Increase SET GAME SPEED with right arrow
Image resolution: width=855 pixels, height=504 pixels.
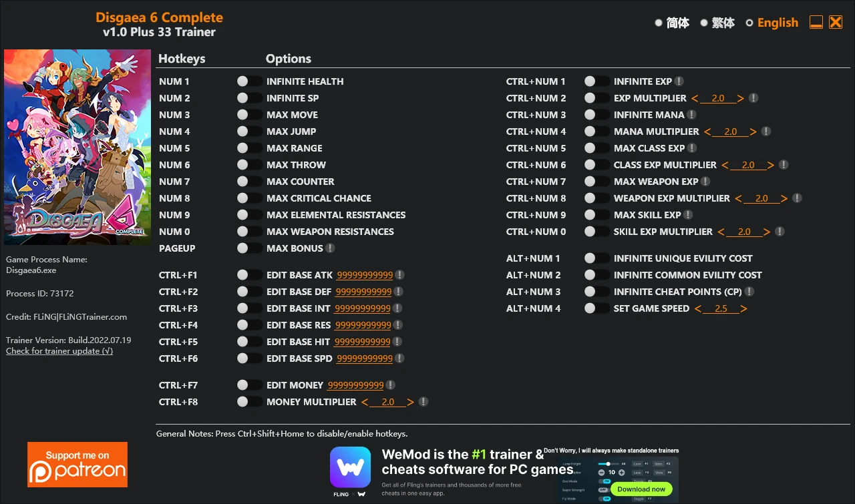coord(743,308)
